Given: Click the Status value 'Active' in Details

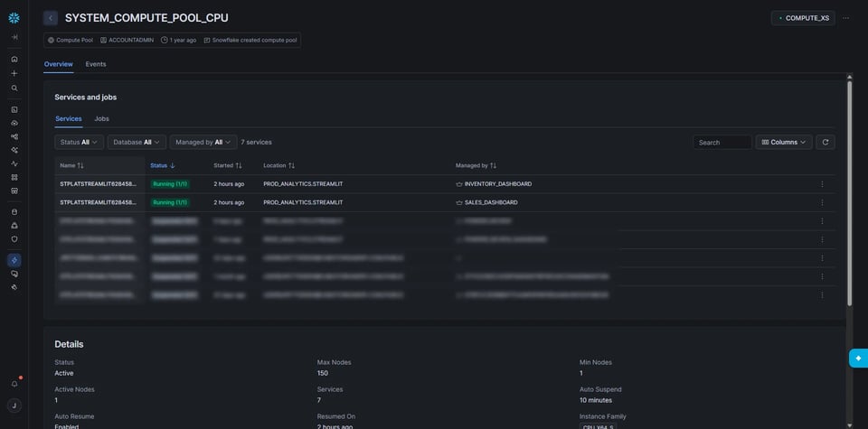Looking at the screenshot, I should (x=63, y=373).
